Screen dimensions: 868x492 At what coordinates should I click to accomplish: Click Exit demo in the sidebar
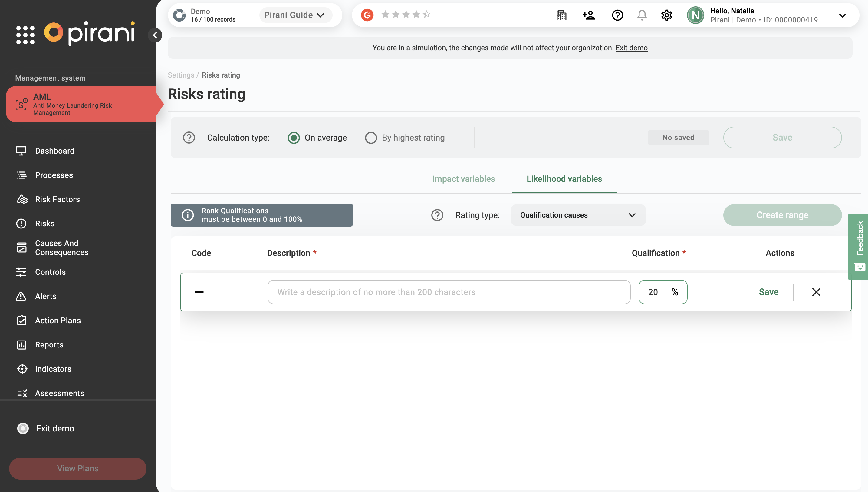(55, 428)
